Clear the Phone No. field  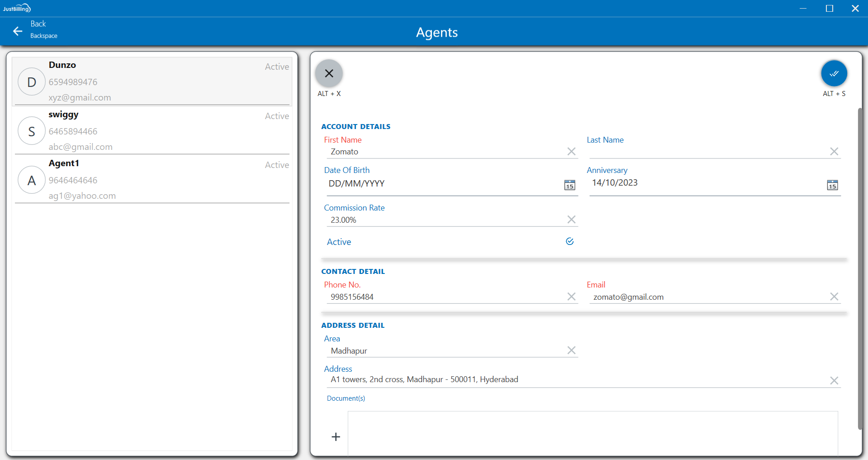[571, 297]
